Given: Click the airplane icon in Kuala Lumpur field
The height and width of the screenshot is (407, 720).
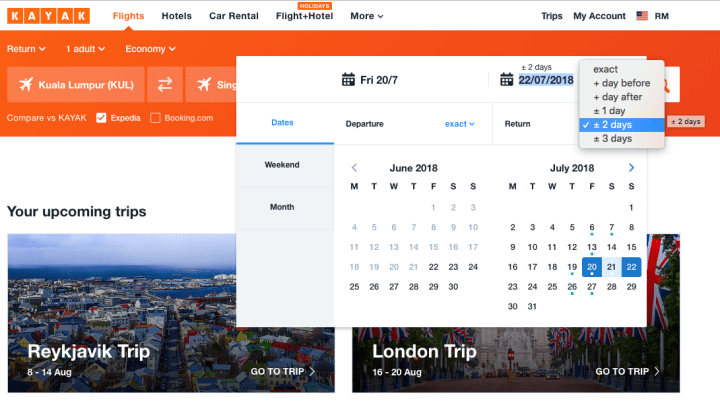Looking at the screenshot, I should point(26,85).
